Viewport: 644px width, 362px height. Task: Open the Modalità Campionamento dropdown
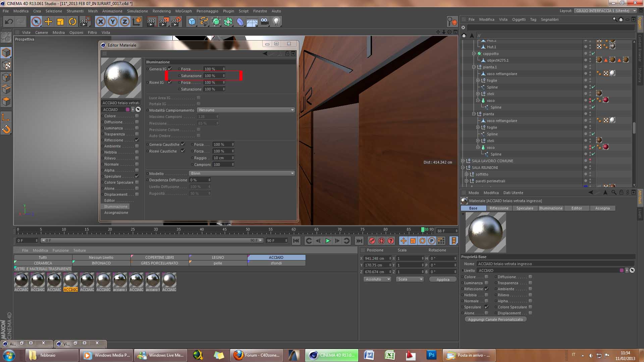[x=246, y=110]
